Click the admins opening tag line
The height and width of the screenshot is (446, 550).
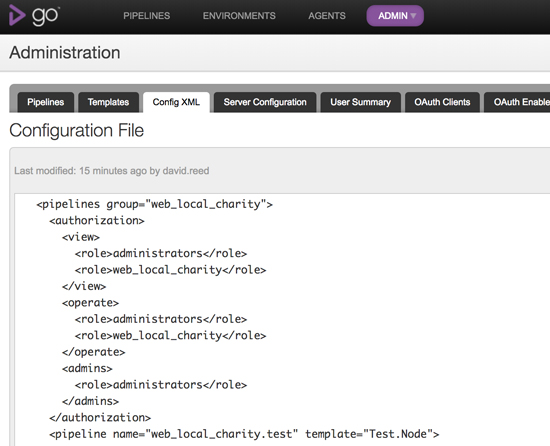point(87,369)
